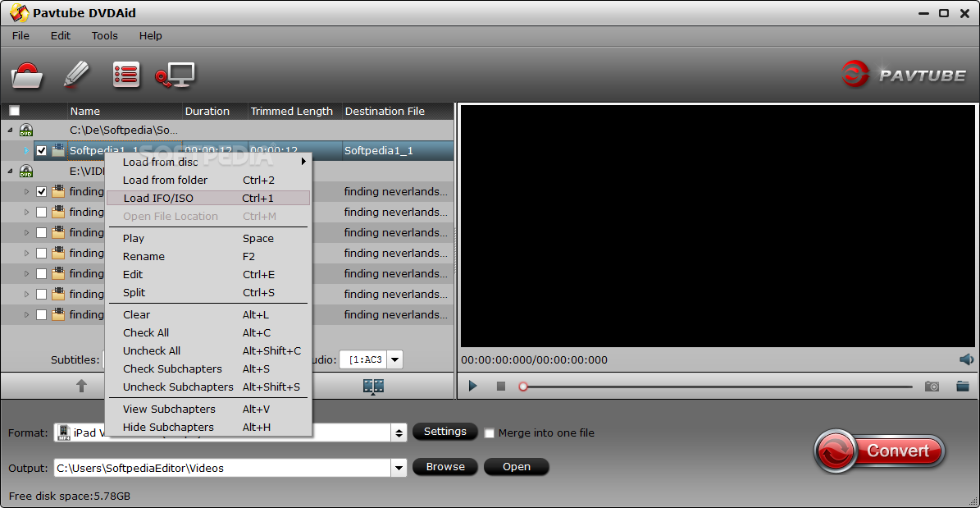
Task: Expand the second finding neverlands title
Action: 25,212
